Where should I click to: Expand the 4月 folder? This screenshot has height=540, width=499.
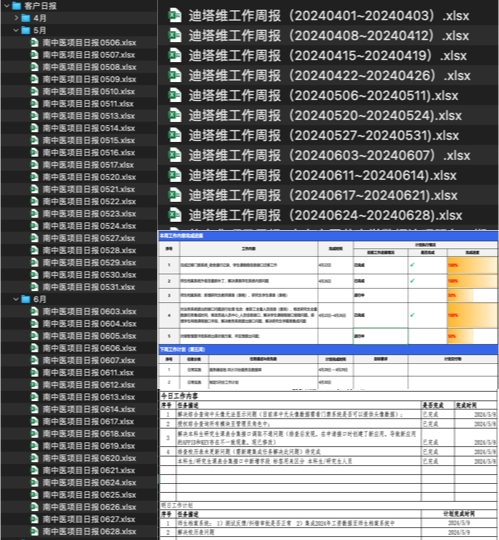[16, 18]
